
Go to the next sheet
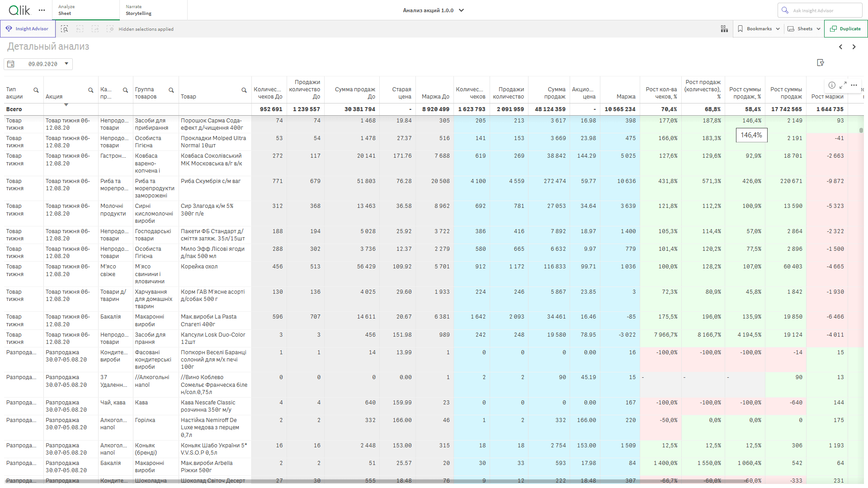pyautogui.click(x=854, y=47)
